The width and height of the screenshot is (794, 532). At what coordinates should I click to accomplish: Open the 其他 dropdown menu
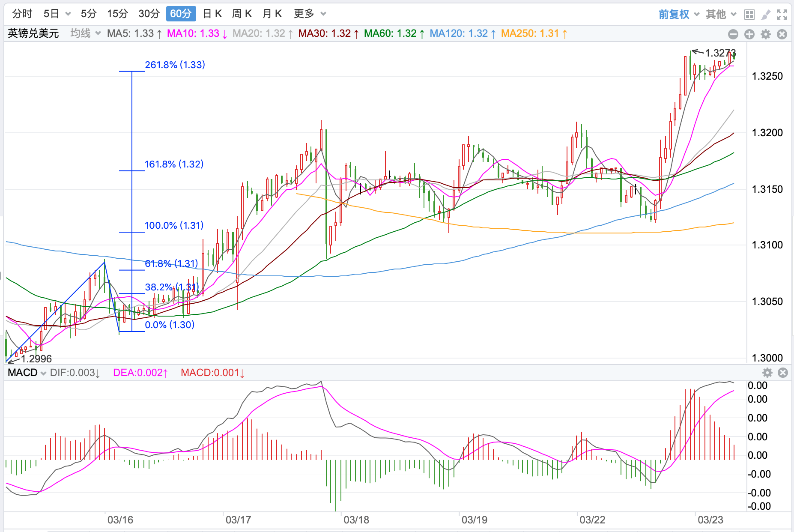pos(721,15)
